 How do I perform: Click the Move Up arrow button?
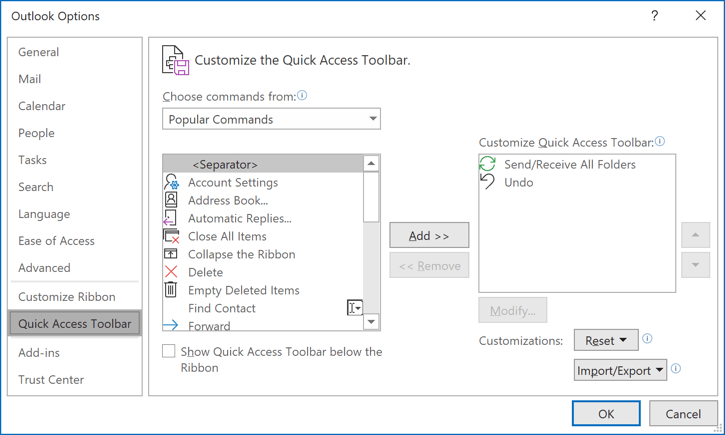click(695, 235)
